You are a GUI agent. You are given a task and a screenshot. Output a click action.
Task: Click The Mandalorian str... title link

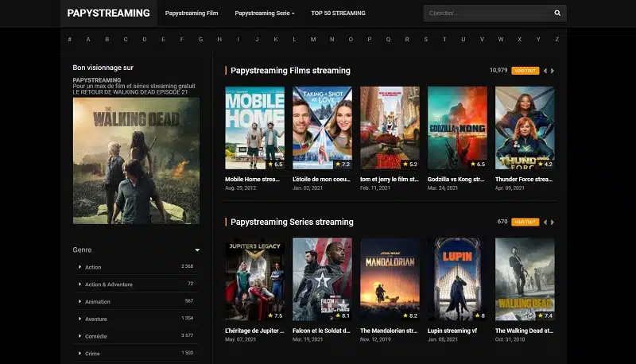tap(389, 331)
